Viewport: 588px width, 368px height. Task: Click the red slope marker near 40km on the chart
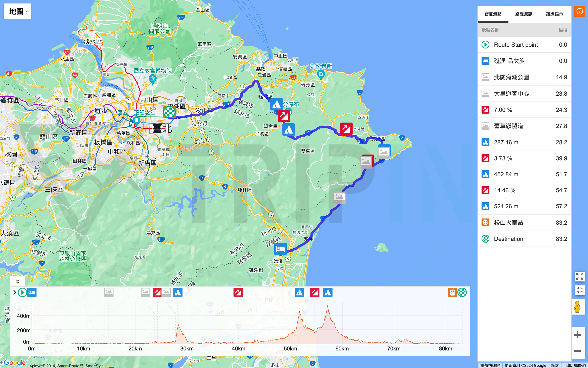pyautogui.click(x=238, y=292)
